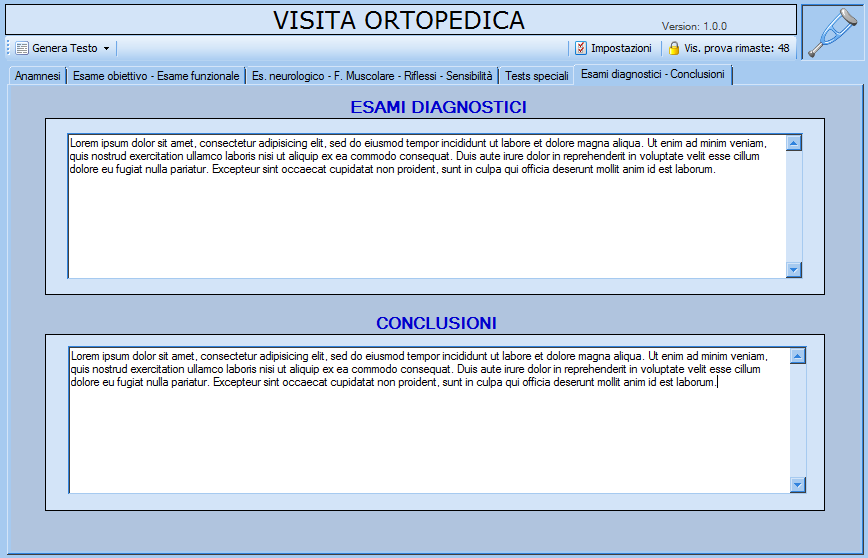Click the ESAMI DIAGNOSTICI heading

[x=438, y=107]
